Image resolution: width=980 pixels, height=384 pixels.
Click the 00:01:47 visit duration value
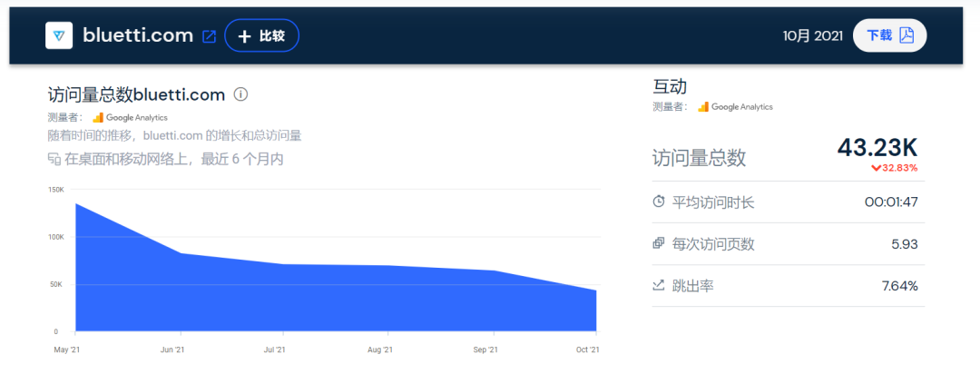click(x=891, y=202)
